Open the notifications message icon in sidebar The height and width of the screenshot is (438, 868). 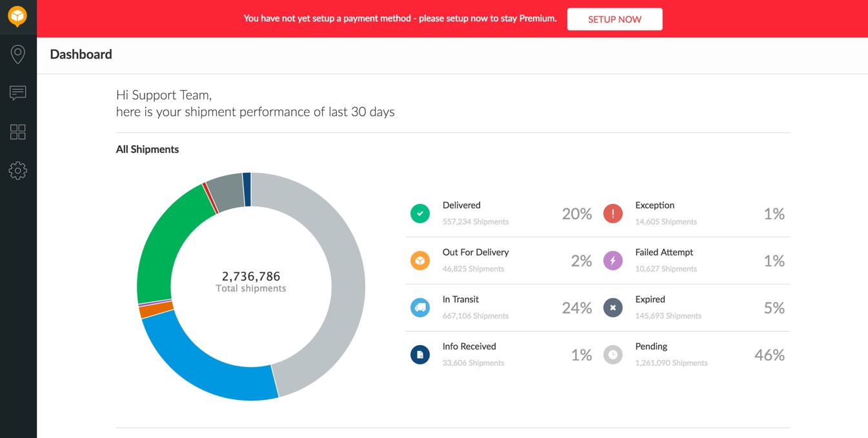[x=18, y=93]
